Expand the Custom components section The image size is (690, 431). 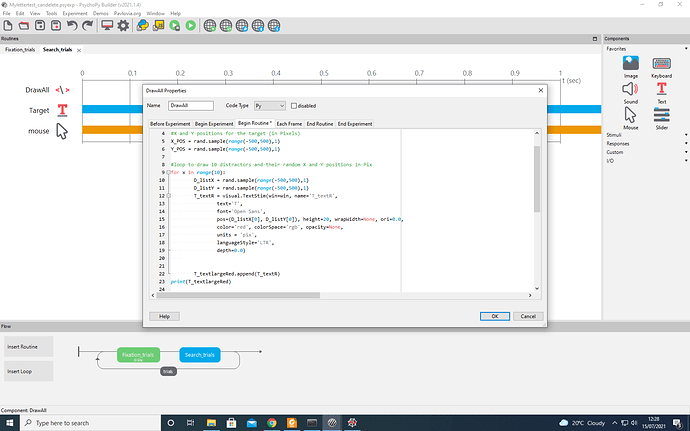(645, 152)
